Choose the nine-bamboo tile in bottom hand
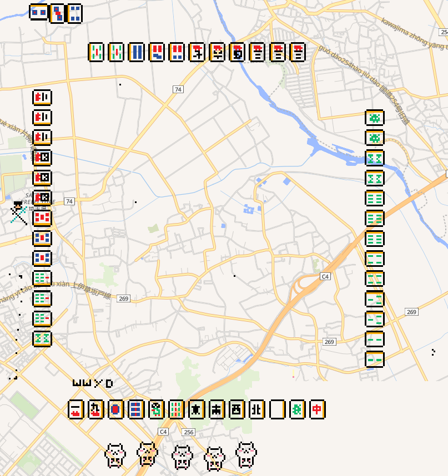Image resolution: width=448 pixels, height=476 pixels. tap(176, 409)
